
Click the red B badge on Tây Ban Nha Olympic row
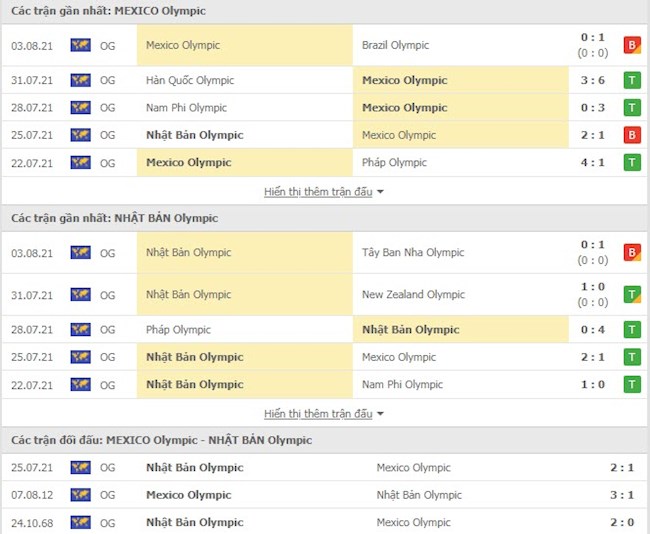(632, 253)
